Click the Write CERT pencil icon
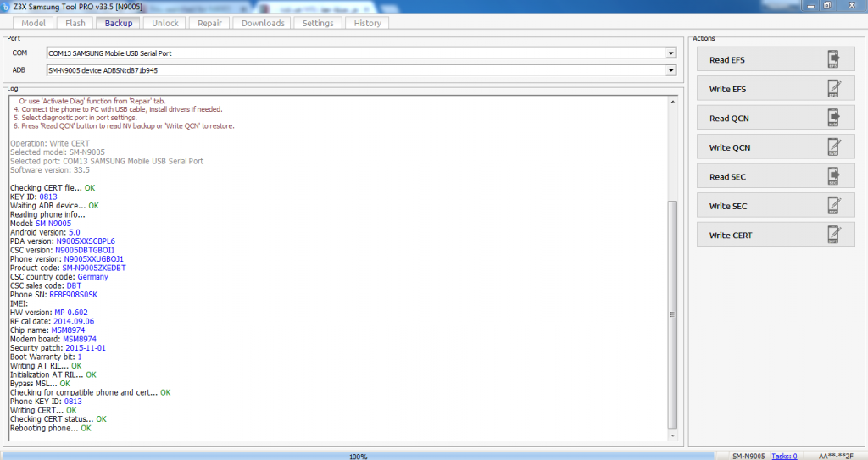This screenshot has height=460, width=868. (x=833, y=236)
